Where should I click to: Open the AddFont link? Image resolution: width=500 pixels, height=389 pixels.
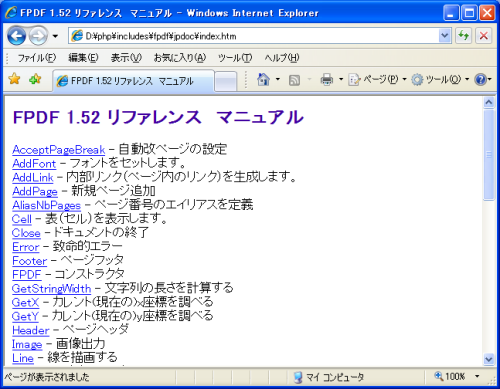click(34, 164)
